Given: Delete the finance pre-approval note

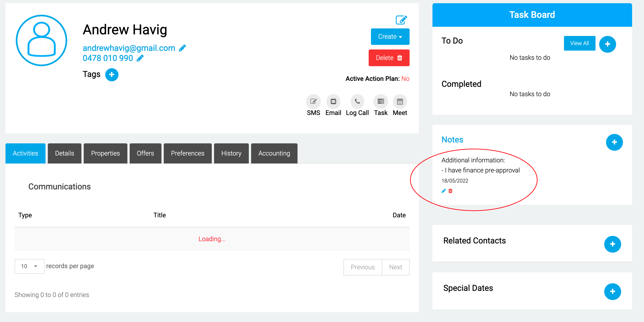Looking at the screenshot, I should (x=450, y=191).
